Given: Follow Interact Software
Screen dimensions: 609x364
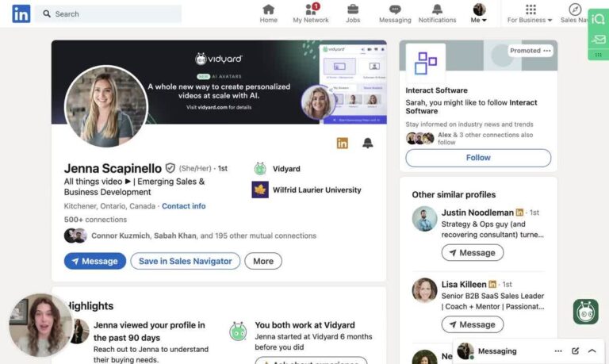Looking at the screenshot, I should [x=478, y=158].
